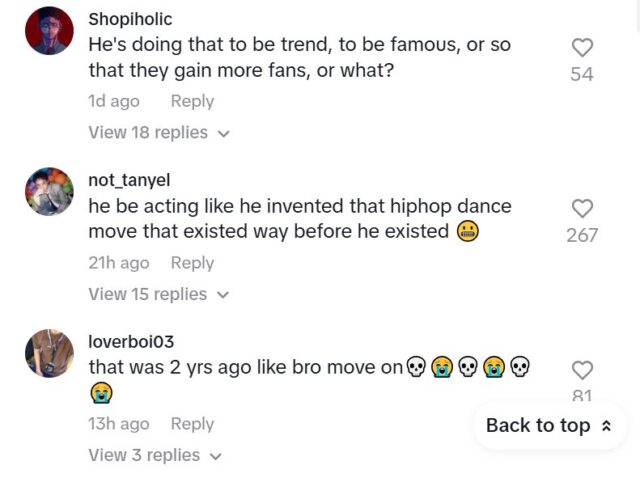Expand View 18 replies under Shopiholic
Image resolution: width=640 pixels, height=478 pixels.
(158, 132)
